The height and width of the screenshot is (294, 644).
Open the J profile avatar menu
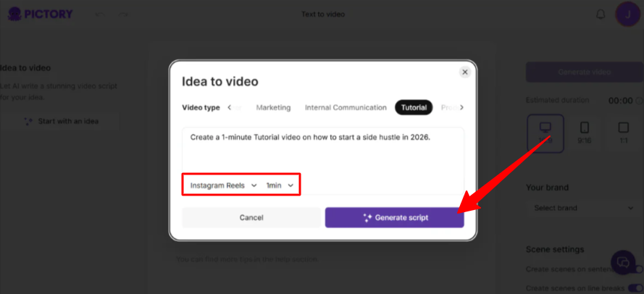pos(627,14)
